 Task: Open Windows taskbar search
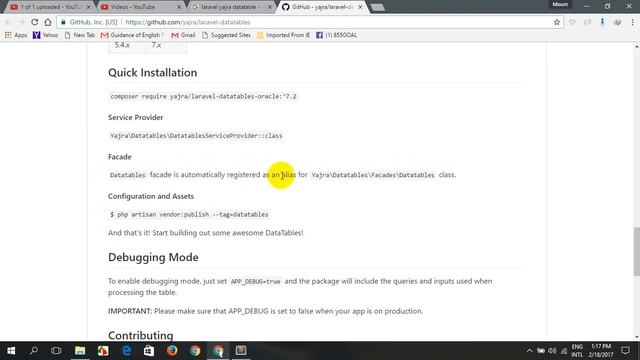point(34,351)
